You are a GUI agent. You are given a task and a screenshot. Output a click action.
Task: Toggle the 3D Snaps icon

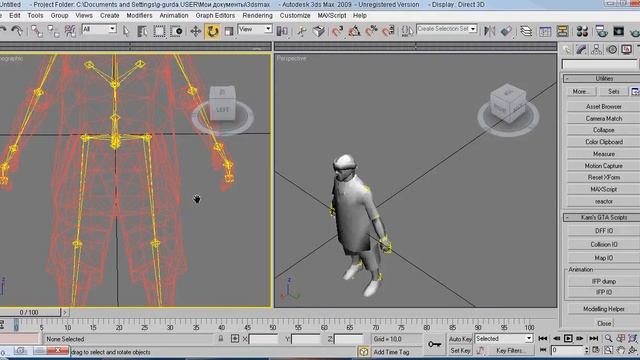(x=337, y=31)
